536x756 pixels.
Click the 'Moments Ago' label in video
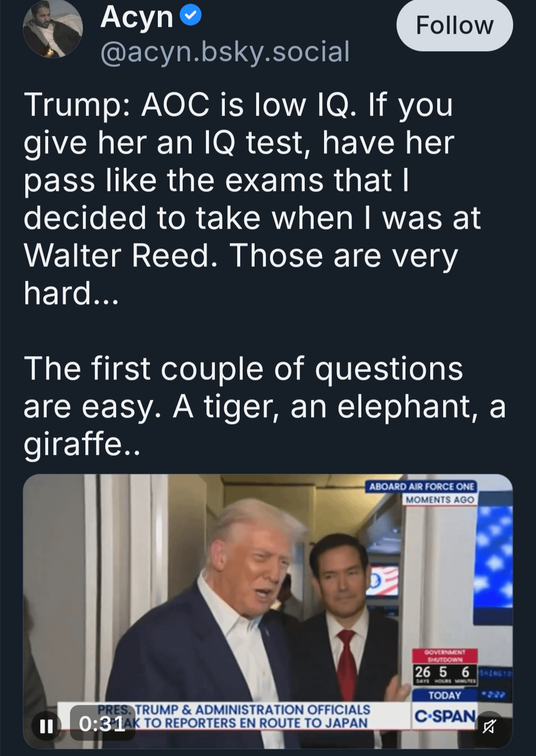click(440, 500)
